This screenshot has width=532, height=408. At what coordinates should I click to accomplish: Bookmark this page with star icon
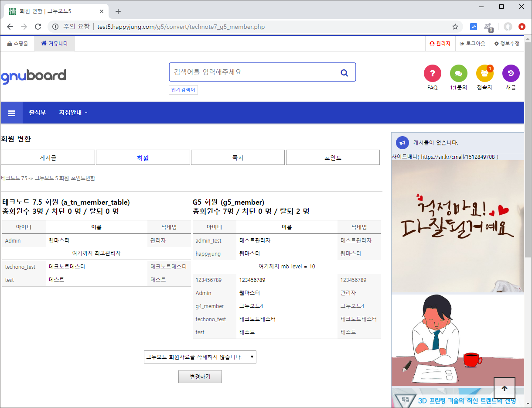tap(455, 27)
